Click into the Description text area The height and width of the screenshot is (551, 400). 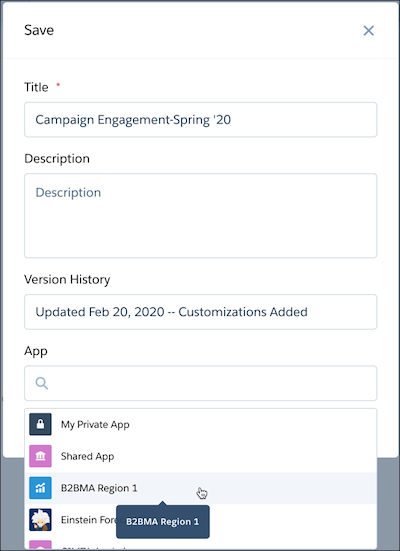pos(201,215)
